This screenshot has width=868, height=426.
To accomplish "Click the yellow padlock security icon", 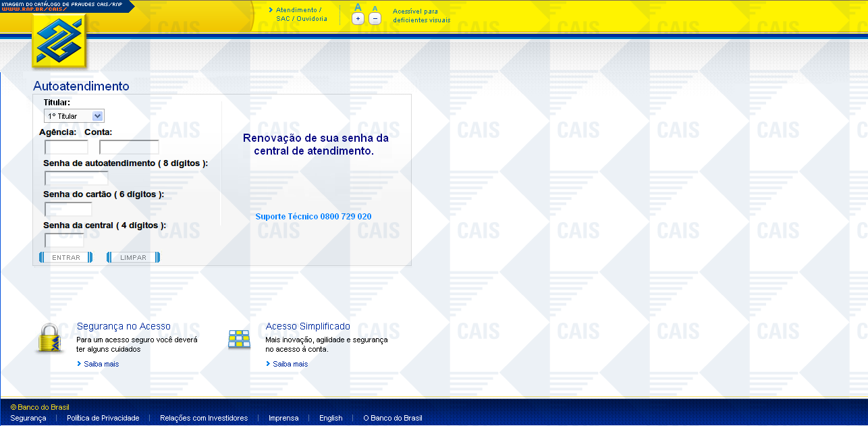I will click(x=49, y=338).
